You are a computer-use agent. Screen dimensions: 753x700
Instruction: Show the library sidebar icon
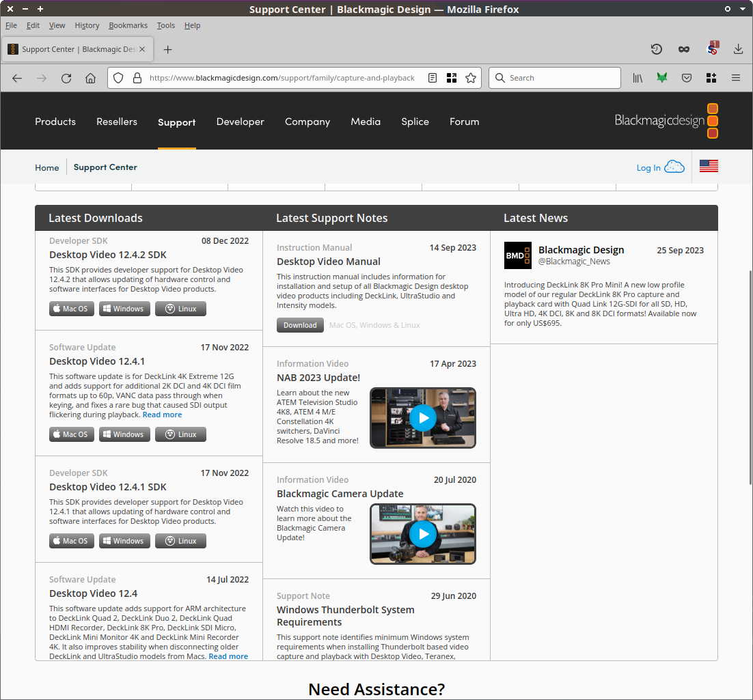(x=638, y=78)
